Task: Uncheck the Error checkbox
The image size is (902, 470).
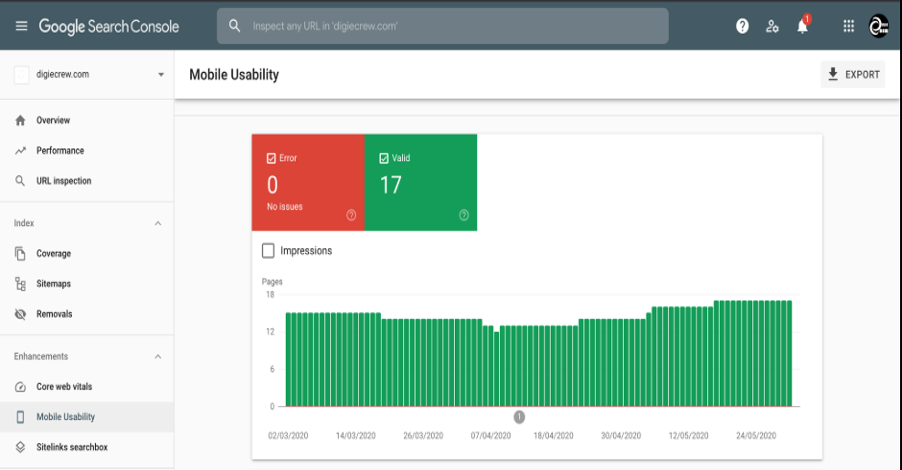Action: click(x=271, y=158)
